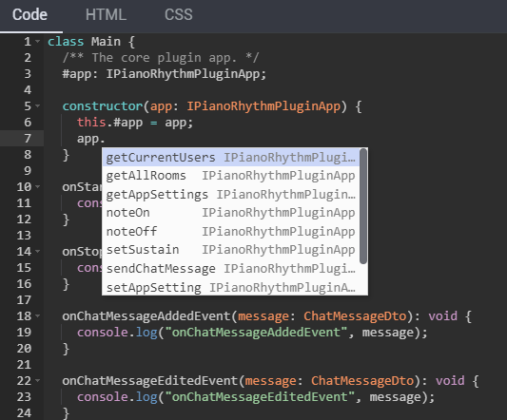Pick setAppSetting from the autocomplete popup
Viewport: 507px width, 420px height.
click(x=231, y=287)
